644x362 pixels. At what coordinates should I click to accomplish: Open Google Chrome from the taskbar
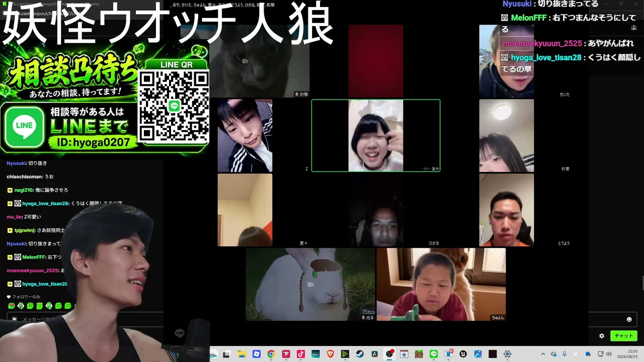[271, 354]
